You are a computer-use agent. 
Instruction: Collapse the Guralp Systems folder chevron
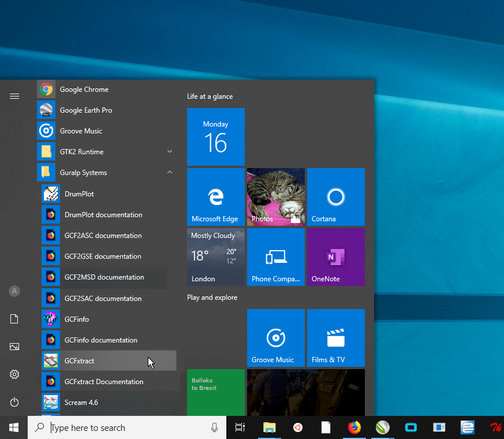coord(170,172)
